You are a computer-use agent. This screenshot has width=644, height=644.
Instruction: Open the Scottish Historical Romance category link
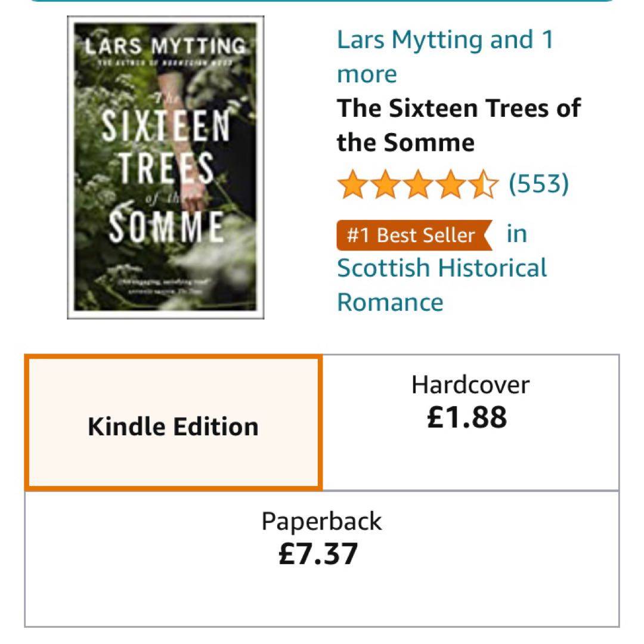point(441,284)
